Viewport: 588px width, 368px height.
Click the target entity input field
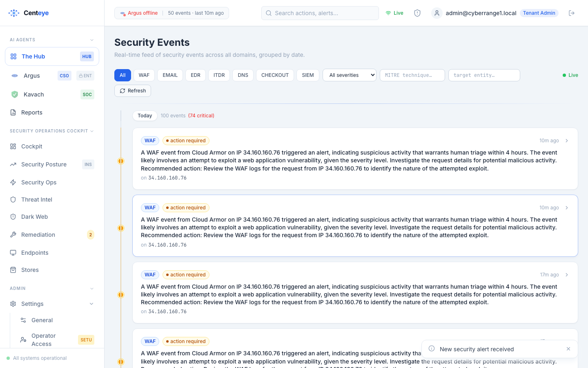[484, 75]
